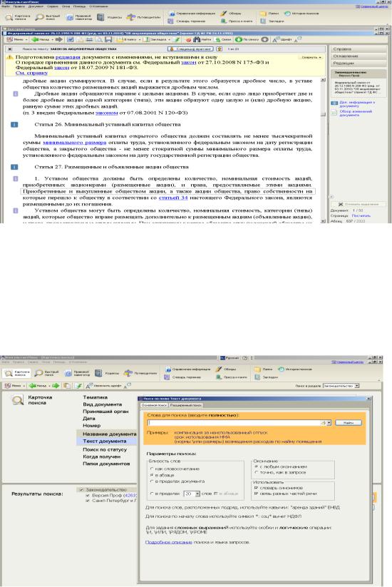The height and width of the screenshot is (587, 392).
Task: Open Путеводители in the top window toolbar
Action: tap(144, 17)
